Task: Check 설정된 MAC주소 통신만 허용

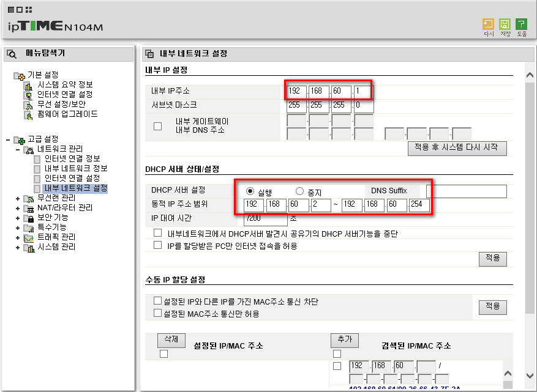Action: click(x=157, y=312)
